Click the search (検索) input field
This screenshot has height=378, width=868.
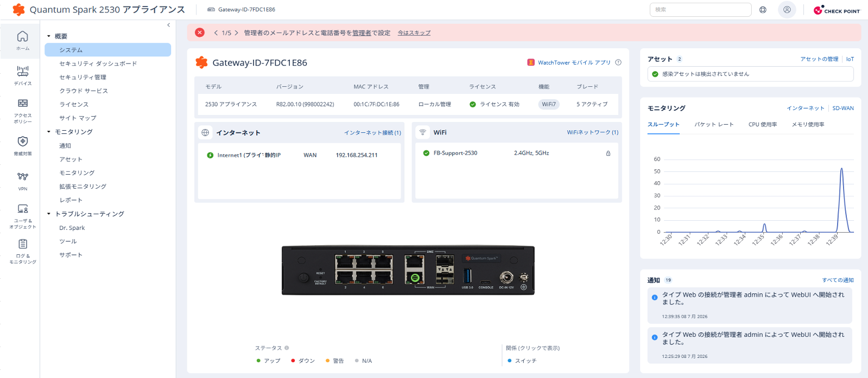(x=700, y=10)
